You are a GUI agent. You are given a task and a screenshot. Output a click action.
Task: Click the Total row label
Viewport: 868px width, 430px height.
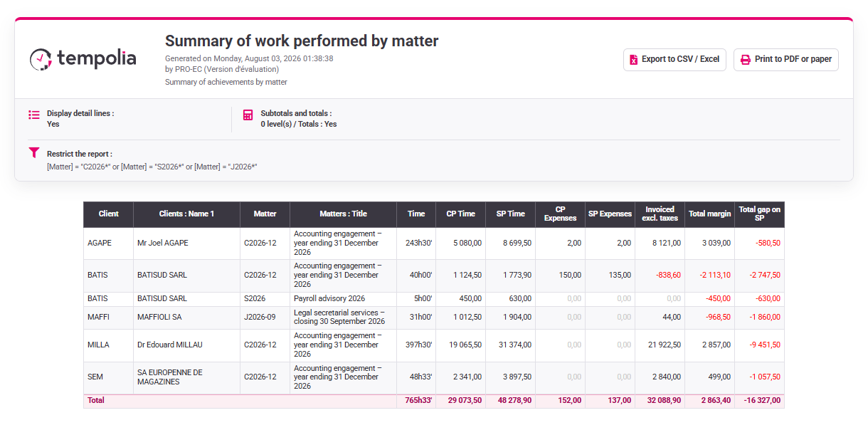click(x=96, y=401)
